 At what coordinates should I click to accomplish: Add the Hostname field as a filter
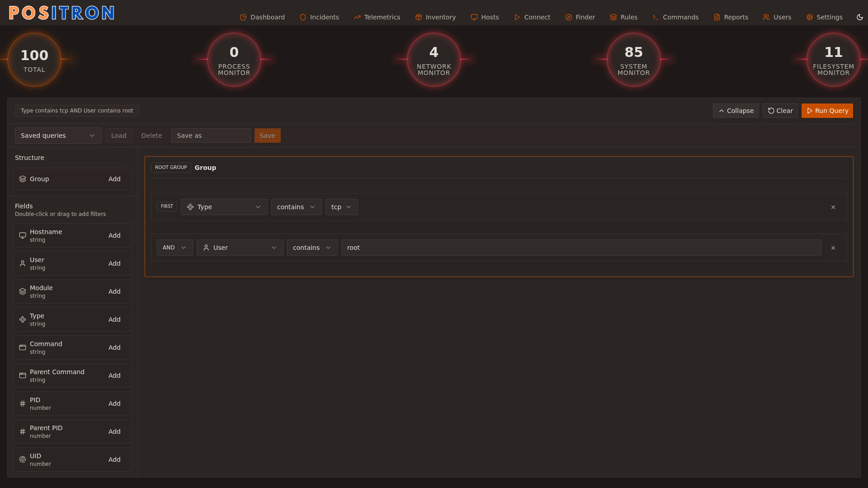[114, 235]
